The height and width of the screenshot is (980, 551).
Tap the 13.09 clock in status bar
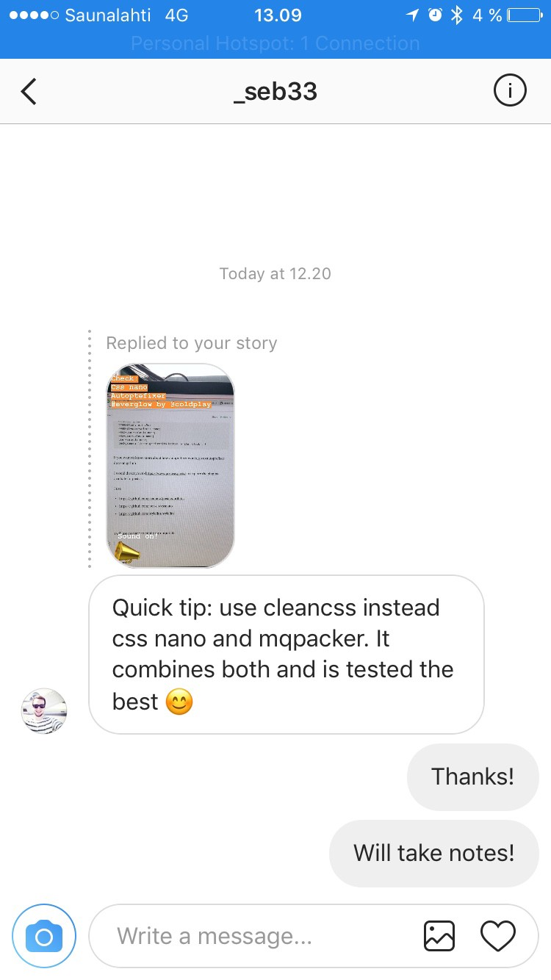[278, 15]
